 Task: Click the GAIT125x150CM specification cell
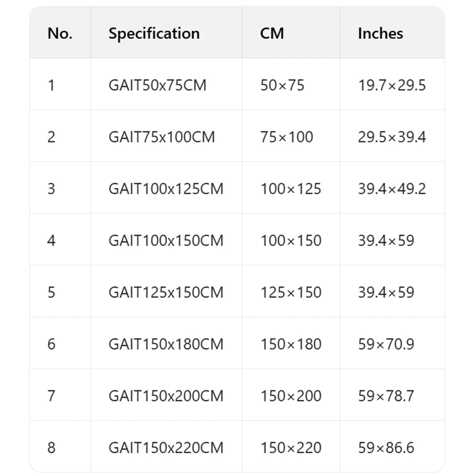pyautogui.click(x=166, y=292)
